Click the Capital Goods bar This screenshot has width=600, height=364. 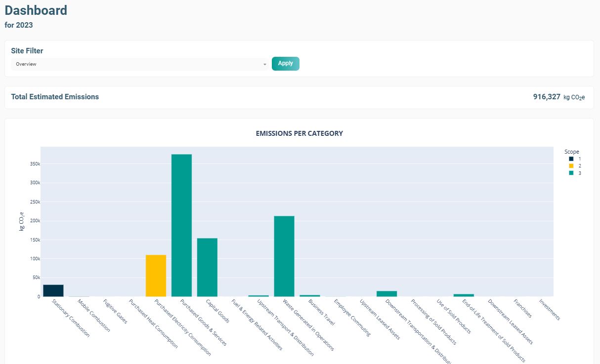(x=207, y=267)
